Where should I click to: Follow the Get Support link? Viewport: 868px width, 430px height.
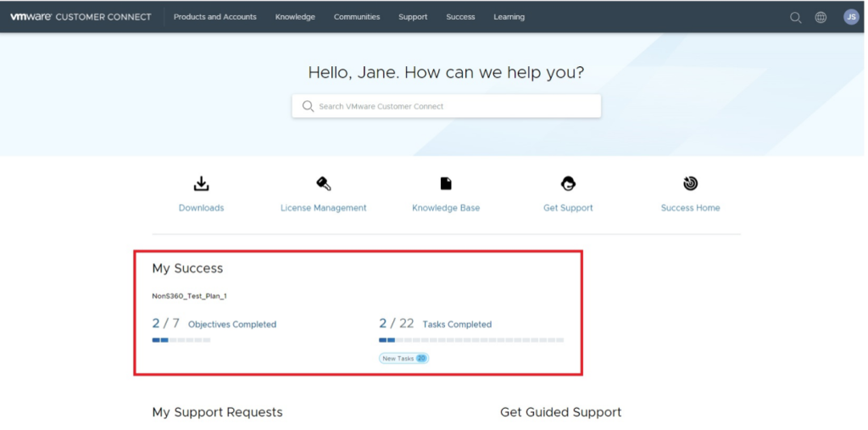coord(568,208)
